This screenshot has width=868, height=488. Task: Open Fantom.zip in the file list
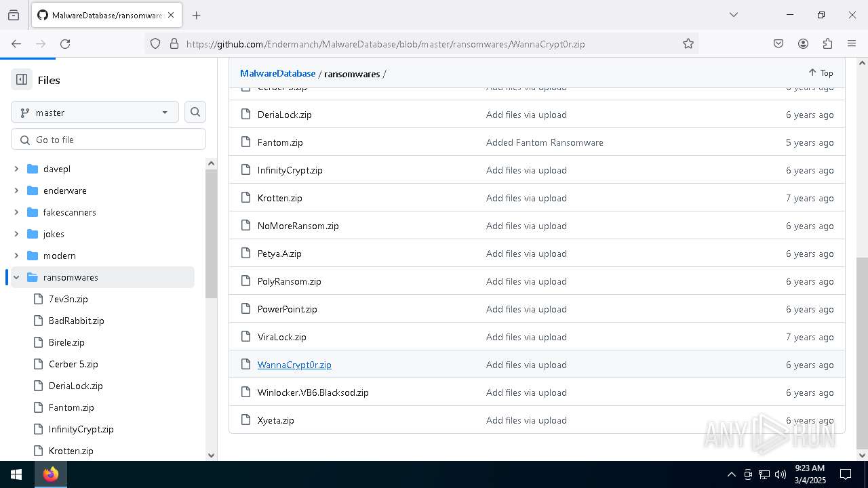280,142
